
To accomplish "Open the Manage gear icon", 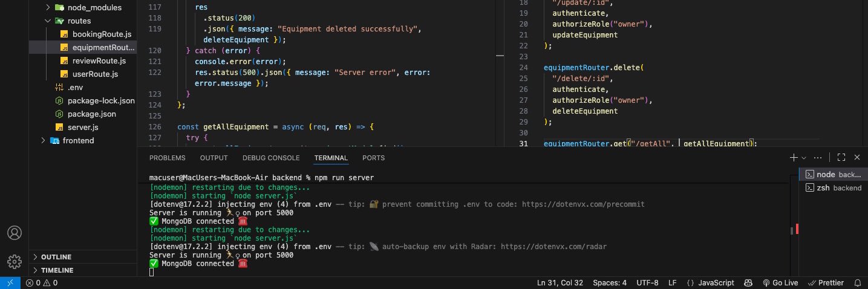I will tap(14, 262).
